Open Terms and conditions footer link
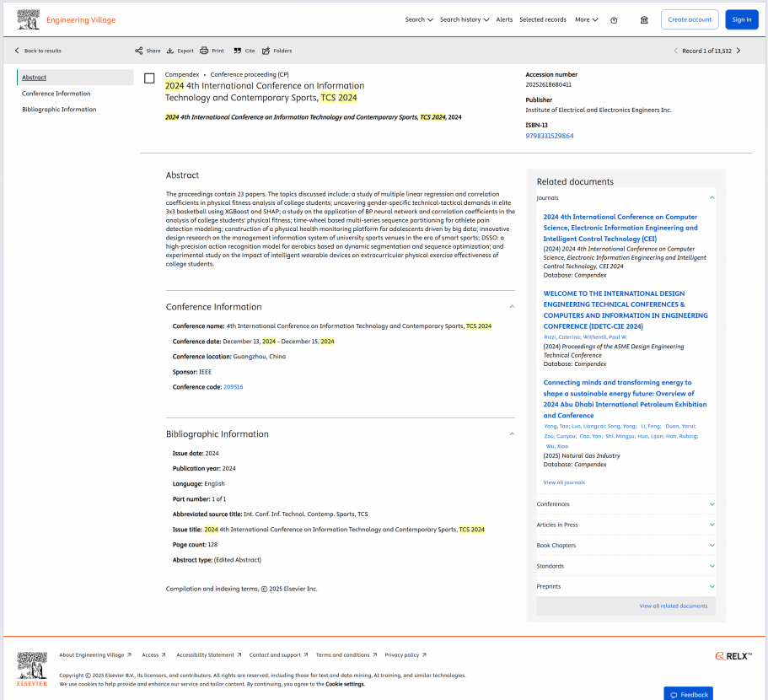 pyautogui.click(x=346, y=655)
